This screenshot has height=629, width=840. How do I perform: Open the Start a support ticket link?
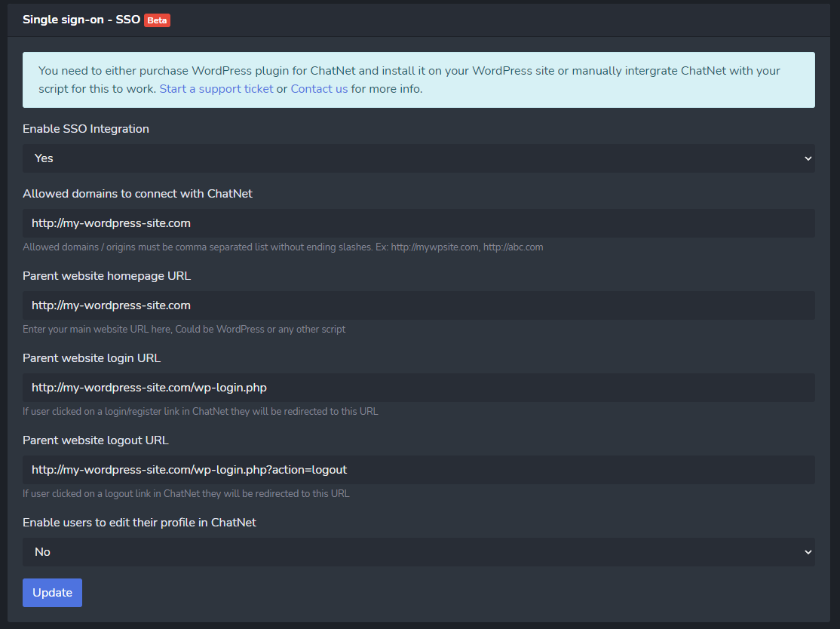coord(216,89)
